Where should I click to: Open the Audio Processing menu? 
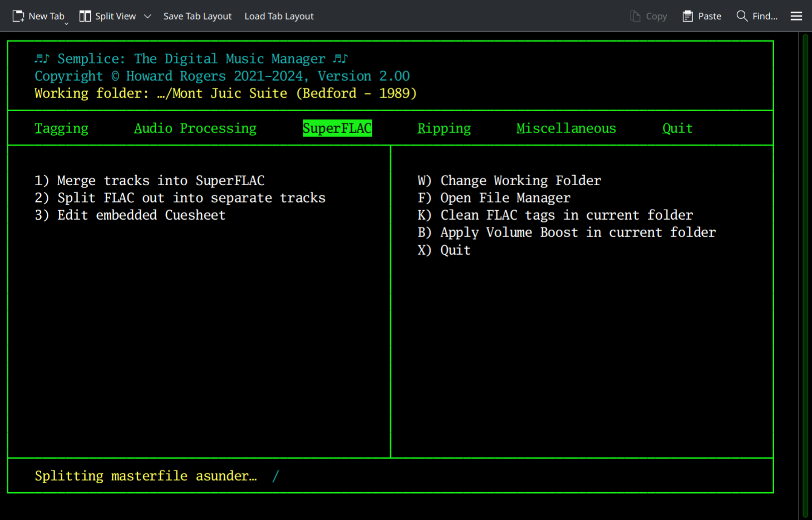tap(195, 128)
